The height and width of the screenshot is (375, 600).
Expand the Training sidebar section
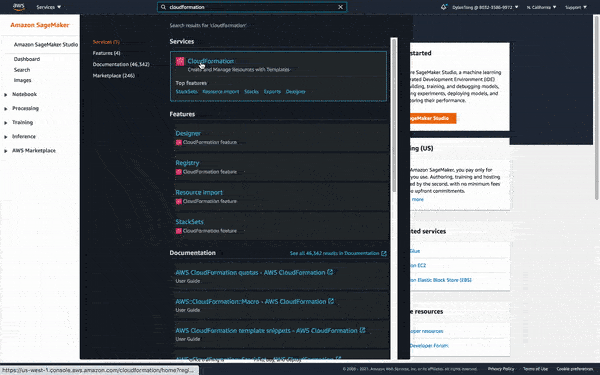coord(6,123)
